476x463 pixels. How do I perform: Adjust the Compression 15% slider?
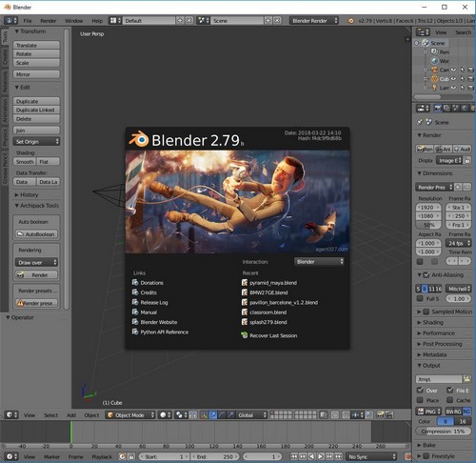tap(444, 431)
